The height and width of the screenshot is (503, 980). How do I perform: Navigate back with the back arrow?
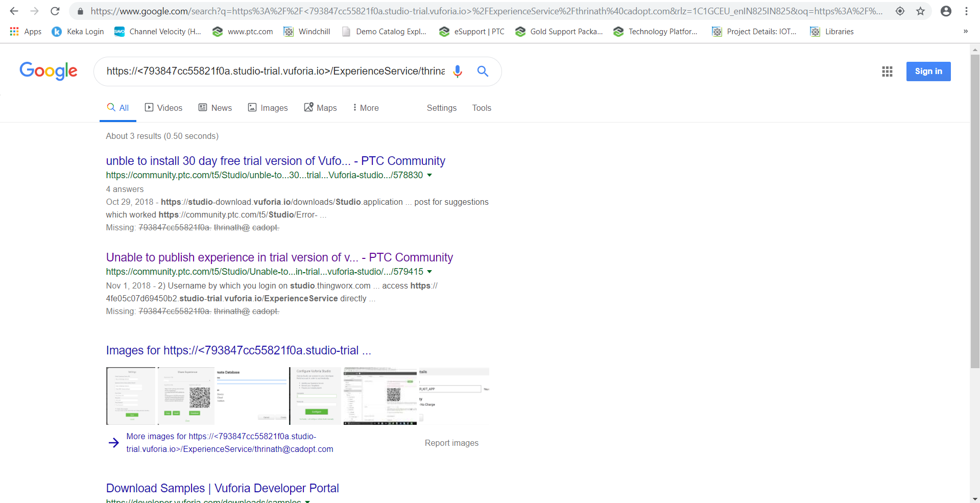click(x=13, y=11)
